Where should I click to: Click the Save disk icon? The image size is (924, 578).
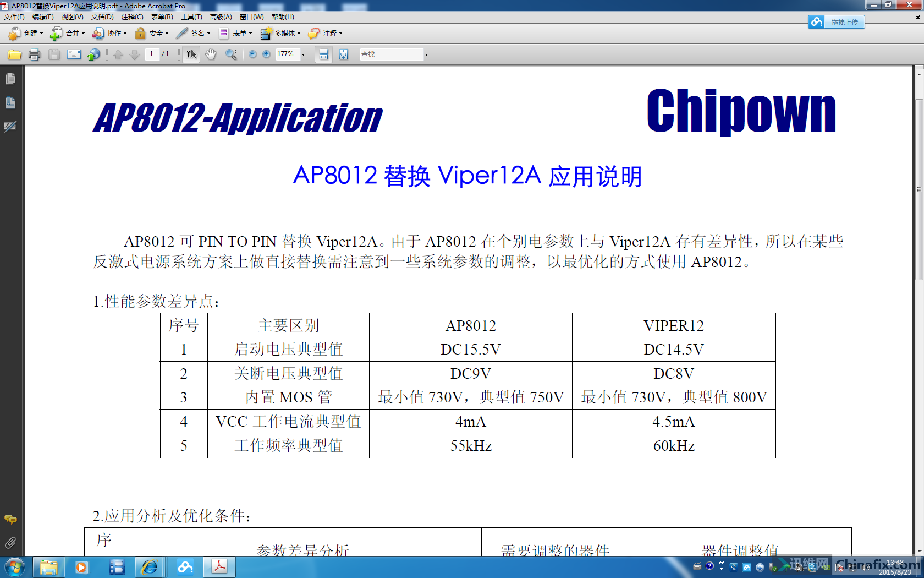coord(54,54)
